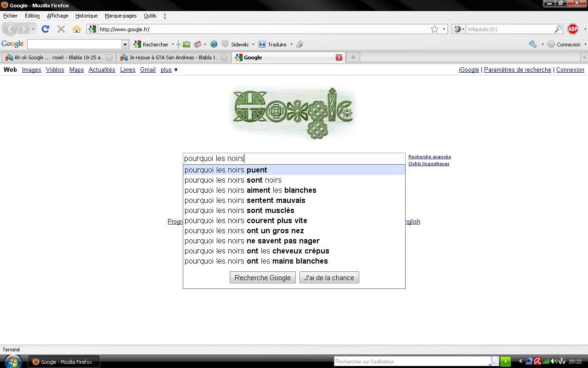The height and width of the screenshot is (368, 588).
Task: Stop loading with the X icon
Action: pos(61,29)
